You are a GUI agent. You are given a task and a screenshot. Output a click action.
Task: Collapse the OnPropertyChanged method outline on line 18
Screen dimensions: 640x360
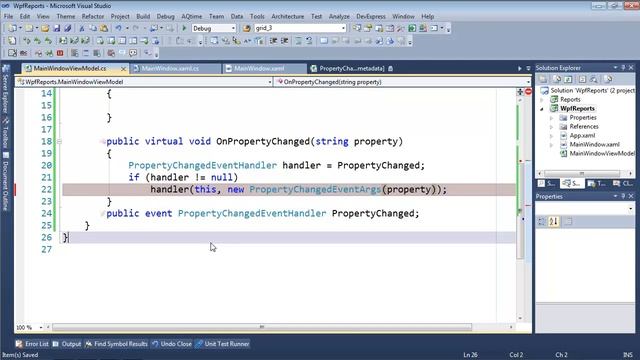click(x=60, y=141)
